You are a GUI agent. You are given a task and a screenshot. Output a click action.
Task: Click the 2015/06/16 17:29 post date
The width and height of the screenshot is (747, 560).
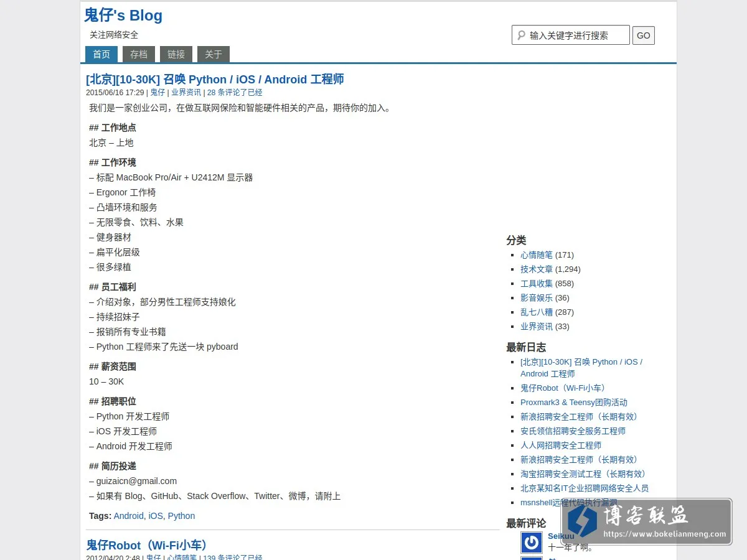tap(115, 93)
